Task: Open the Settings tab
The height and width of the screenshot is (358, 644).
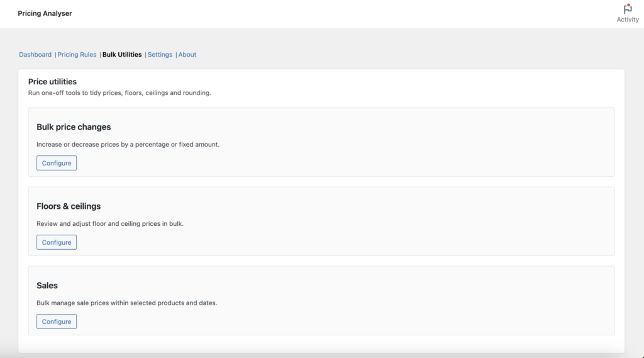Action: tap(160, 55)
